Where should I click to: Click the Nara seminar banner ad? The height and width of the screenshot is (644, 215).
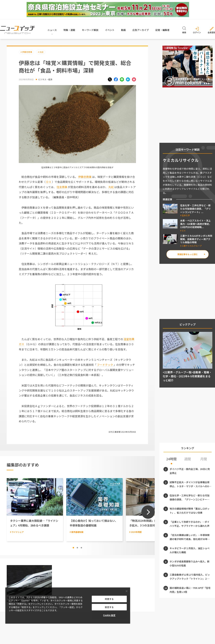(108, 10)
